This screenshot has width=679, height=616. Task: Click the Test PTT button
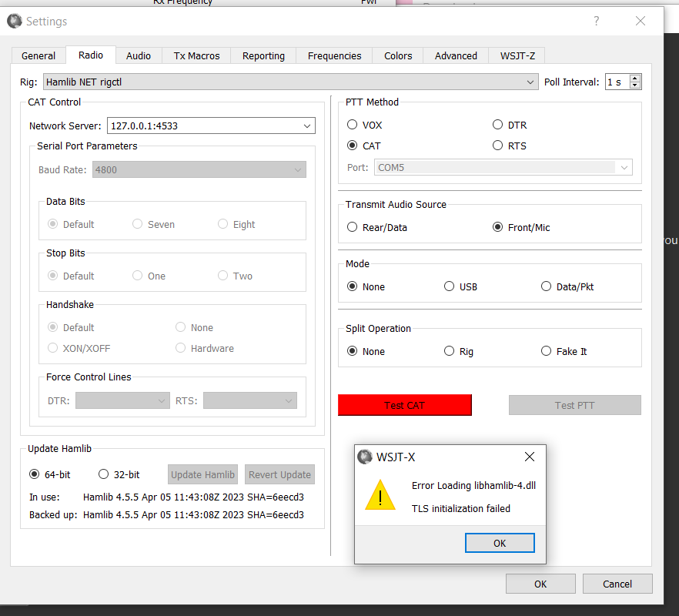574,405
